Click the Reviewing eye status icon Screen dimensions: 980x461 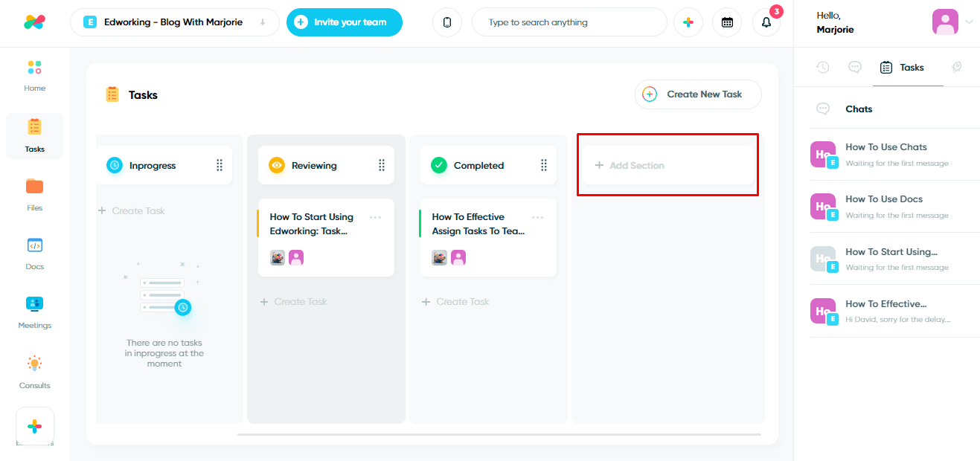[x=277, y=165]
